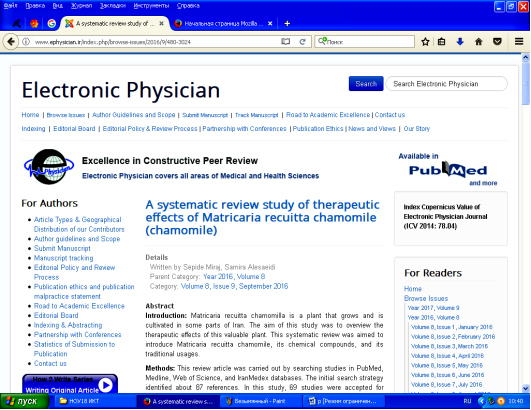Open the Publication Ethics link
The height and width of the screenshot is (410, 531).
coord(318,129)
